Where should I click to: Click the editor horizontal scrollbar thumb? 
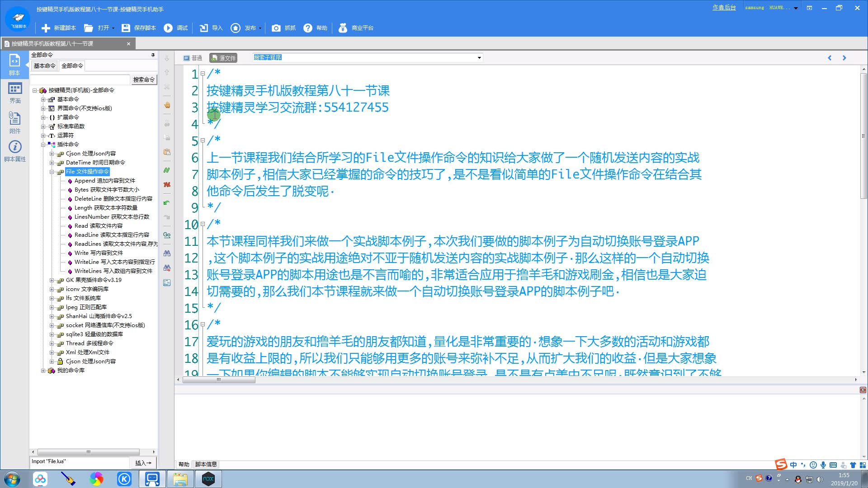(219, 380)
